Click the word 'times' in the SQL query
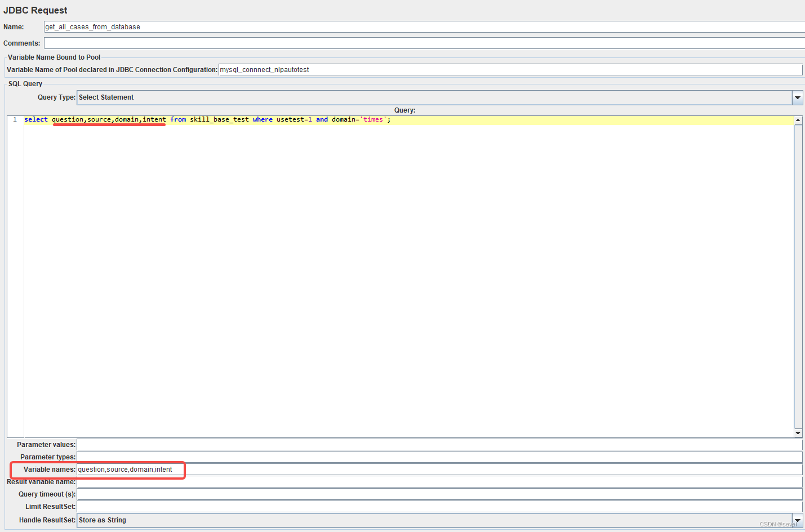This screenshot has width=805, height=532. [373, 119]
